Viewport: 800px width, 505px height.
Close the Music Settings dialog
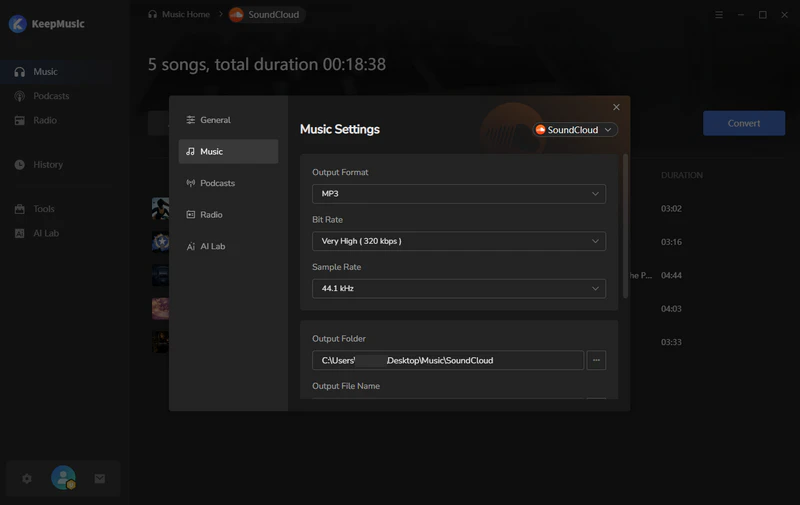[616, 107]
